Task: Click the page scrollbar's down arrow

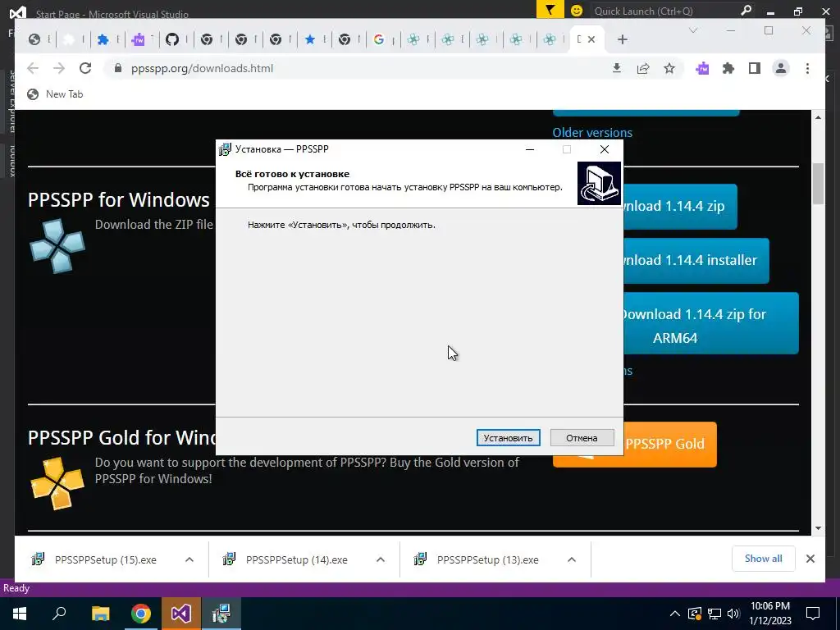Action: pos(818,528)
